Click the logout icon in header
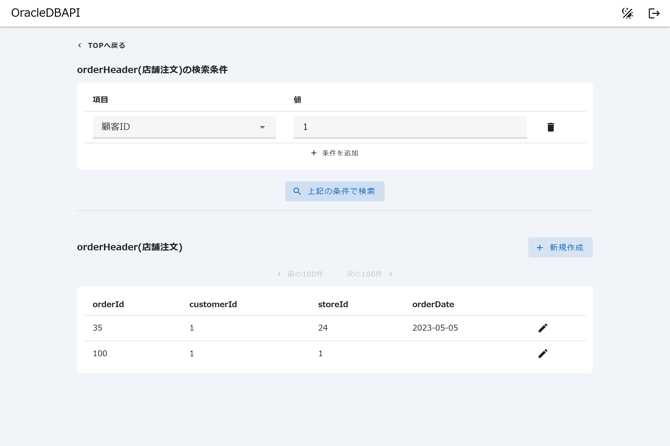Screen dimensions: 670x446 point(654,13)
